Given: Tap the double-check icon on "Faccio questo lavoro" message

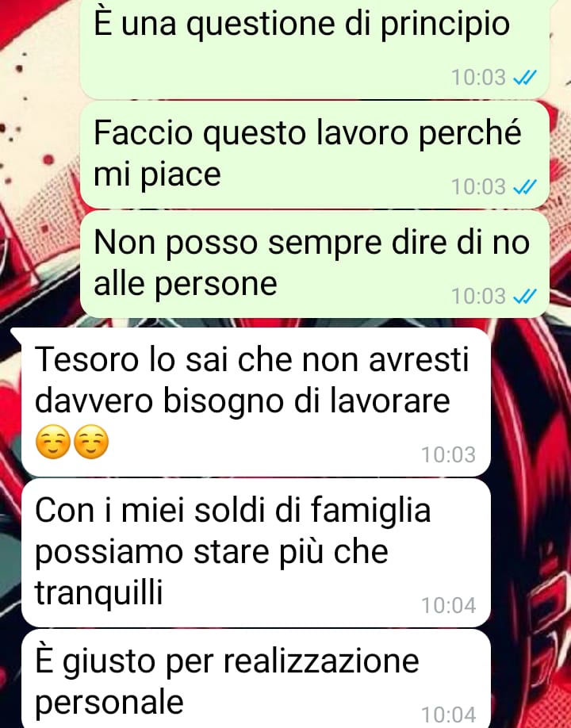Looking at the screenshot, I should click(x=524, y=186).
